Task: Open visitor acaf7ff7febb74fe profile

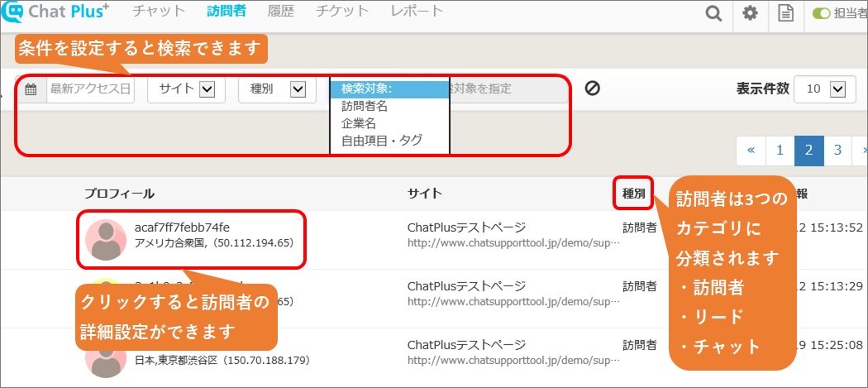Action: 182,228
